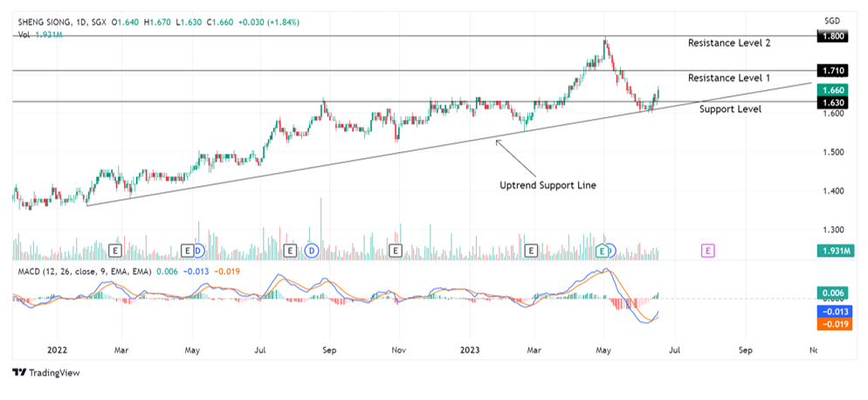Click the 1.500 price axis tick
This screenshot has height=400, width=868.
pyautogui.click(x=832, y=152)
